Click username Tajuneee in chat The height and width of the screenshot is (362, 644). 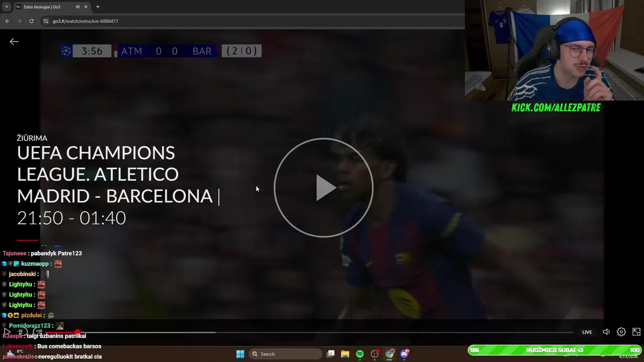point(14,253)
